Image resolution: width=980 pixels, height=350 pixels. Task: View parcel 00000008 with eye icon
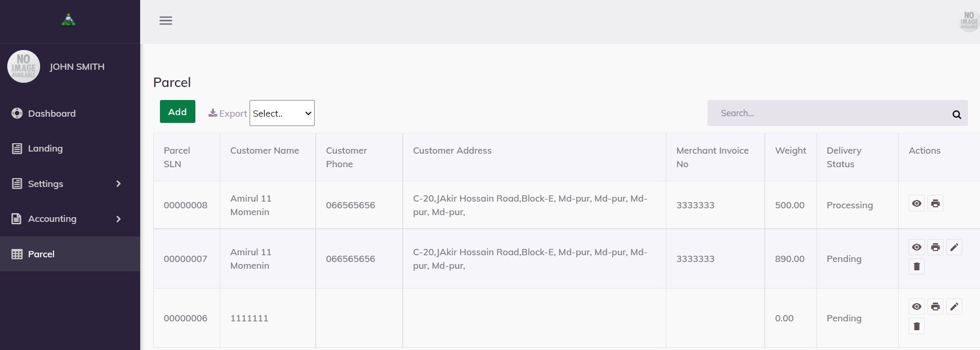[916, 204]
